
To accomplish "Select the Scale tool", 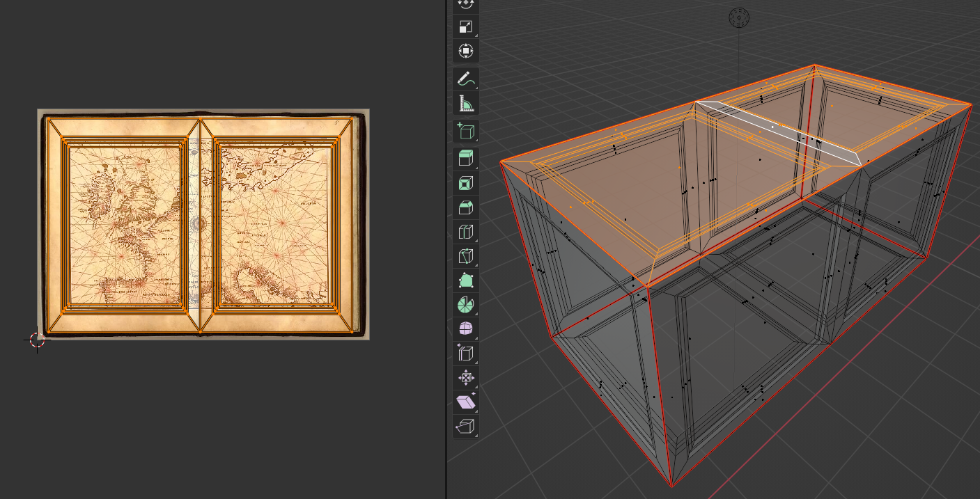I will pos(466,27).
